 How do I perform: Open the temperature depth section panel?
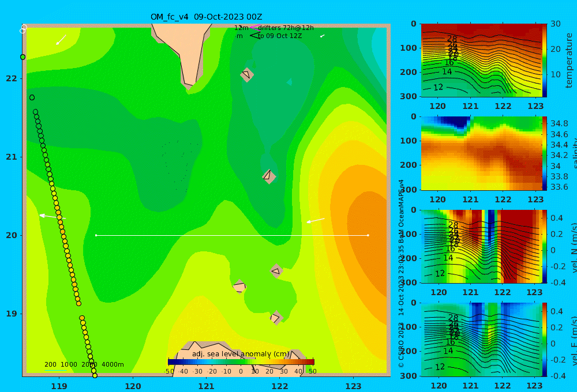click(482, 61)
